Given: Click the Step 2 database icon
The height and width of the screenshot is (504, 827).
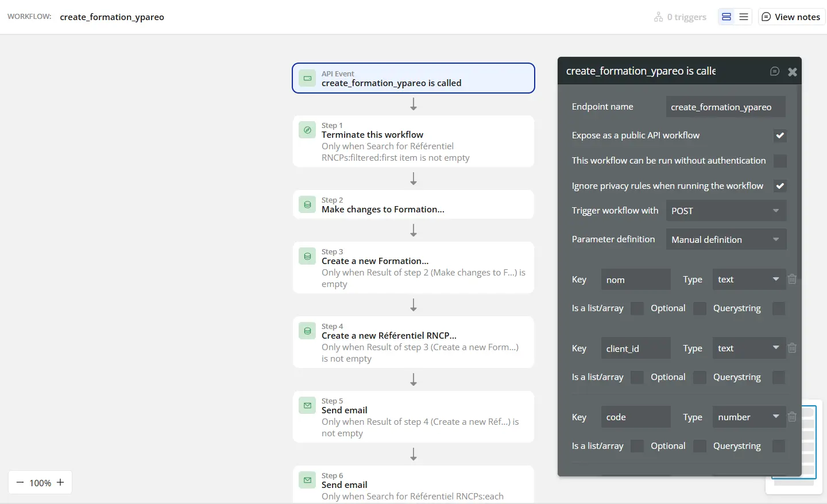Looking at the screenshot, I should [x=307, y=204].
